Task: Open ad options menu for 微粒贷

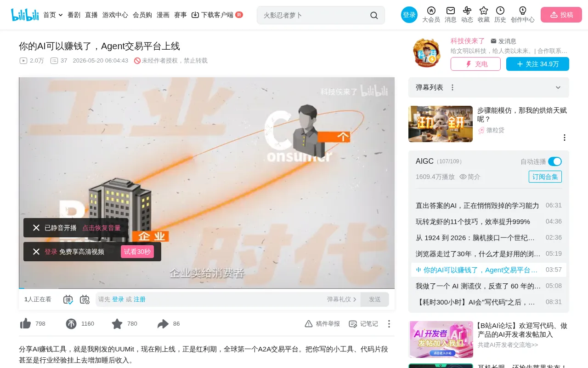Action: (x=565, y=138)
